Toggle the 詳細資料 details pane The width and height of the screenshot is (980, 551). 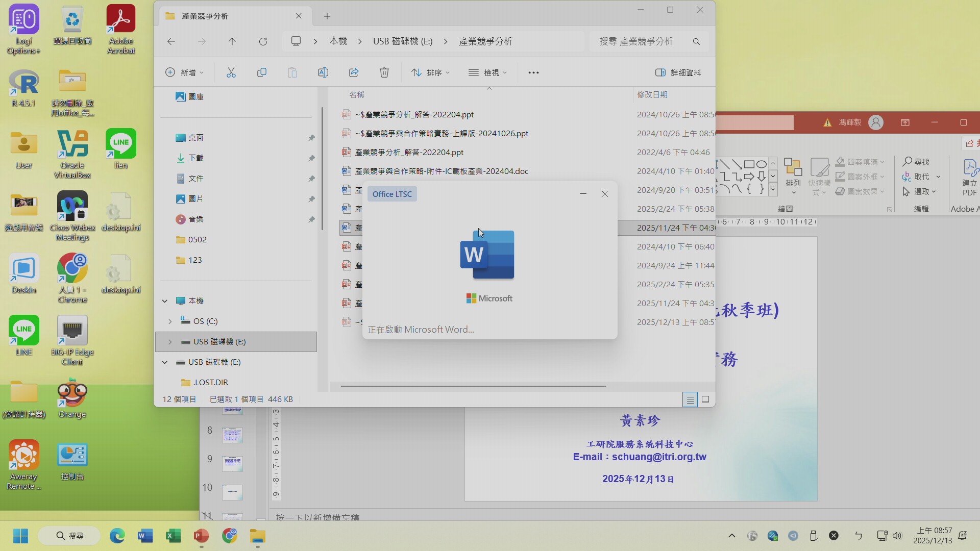(678, 72)
